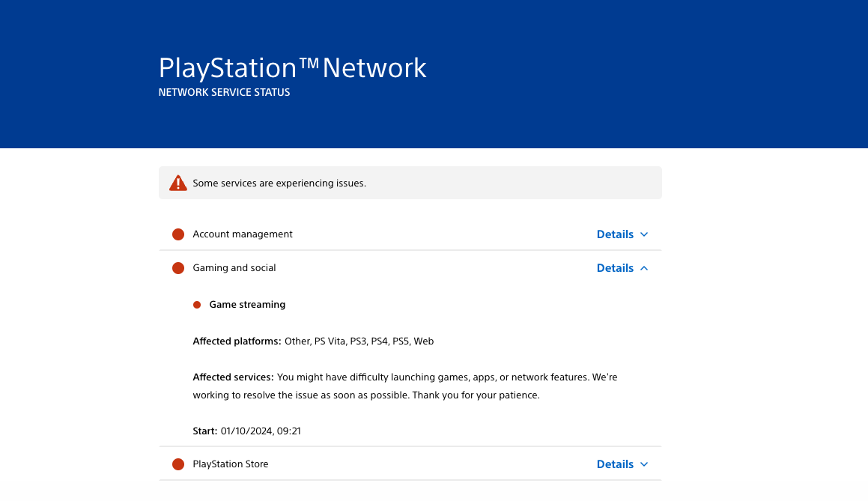This screenshot has width=868, height=501.
Task: Click the red status dot beside Gaming and social
Action: coord(178,268)
